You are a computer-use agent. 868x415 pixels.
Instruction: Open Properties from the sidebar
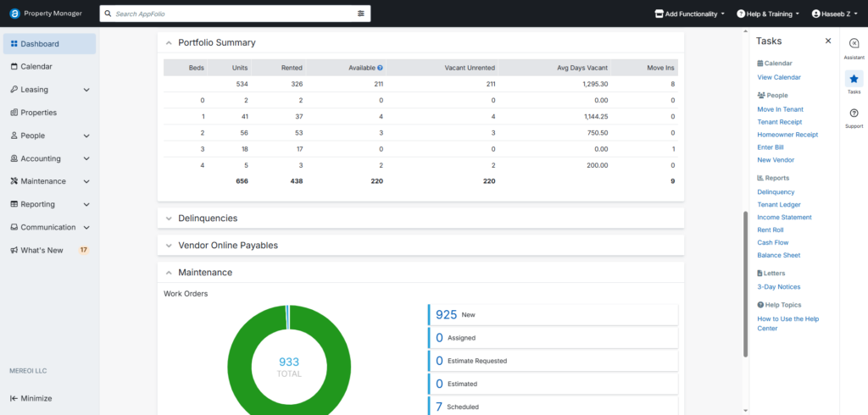(x=50, y=113)
